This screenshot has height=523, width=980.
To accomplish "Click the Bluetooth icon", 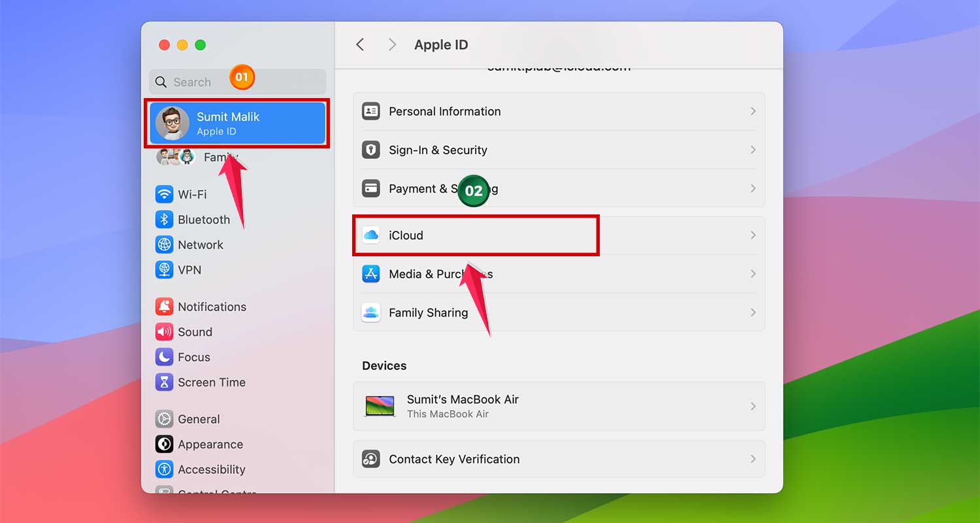I will [x=164, y=219].
